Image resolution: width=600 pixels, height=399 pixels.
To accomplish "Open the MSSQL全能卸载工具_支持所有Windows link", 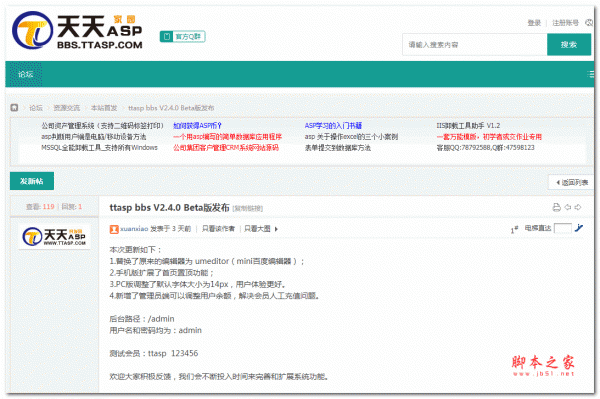I will [x=99, y=148].
